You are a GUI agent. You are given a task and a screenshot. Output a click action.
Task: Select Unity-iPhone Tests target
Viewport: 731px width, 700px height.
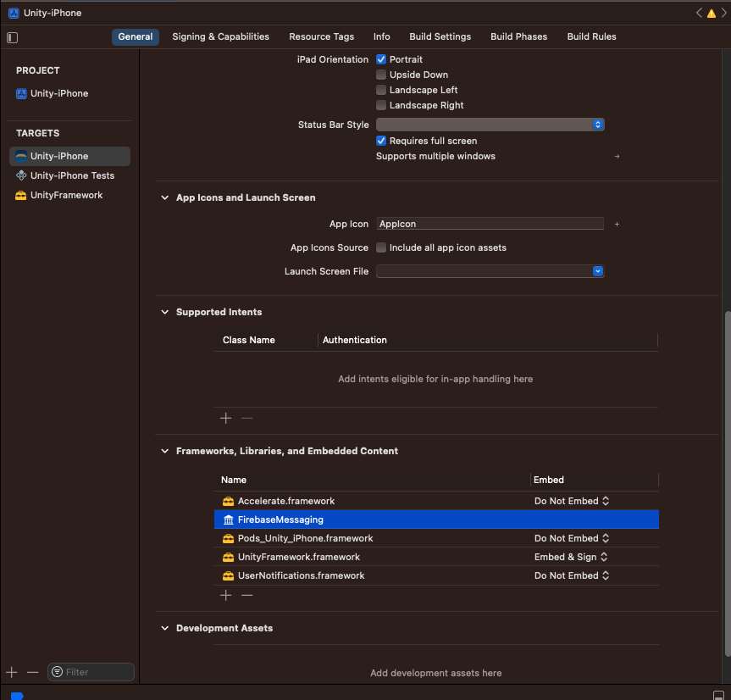click(x=72, y=175)
